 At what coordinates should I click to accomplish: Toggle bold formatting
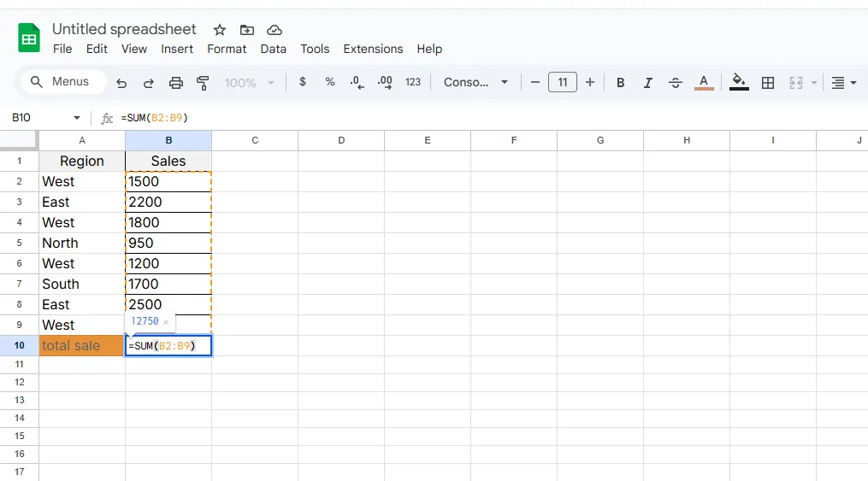(x=621, y=83)
